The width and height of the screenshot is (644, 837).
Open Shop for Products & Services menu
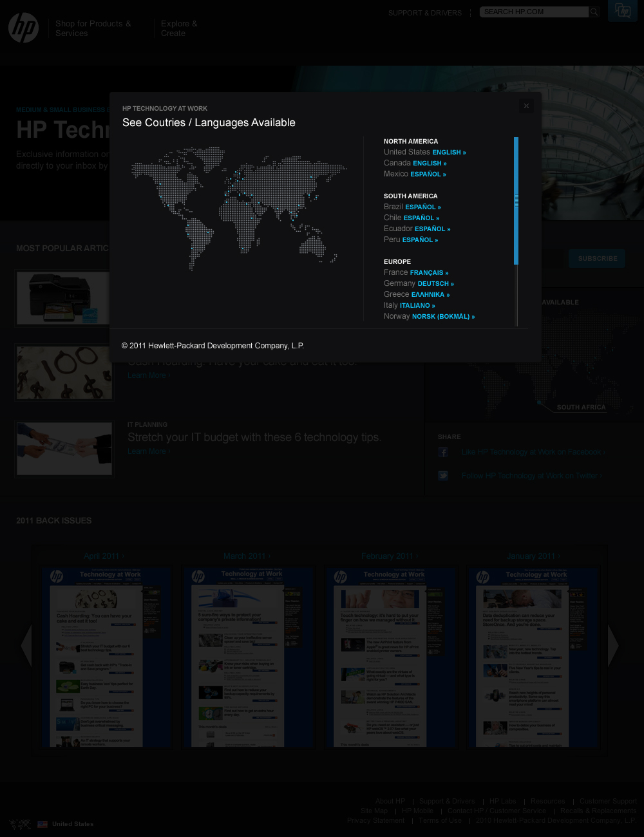[x=93, y=28]
